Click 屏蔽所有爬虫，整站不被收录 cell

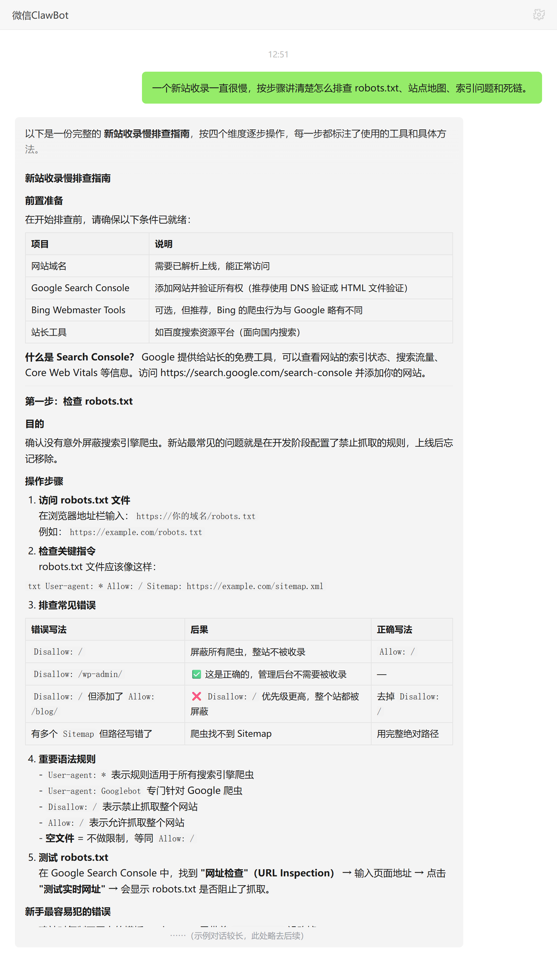tap(278, 652)
